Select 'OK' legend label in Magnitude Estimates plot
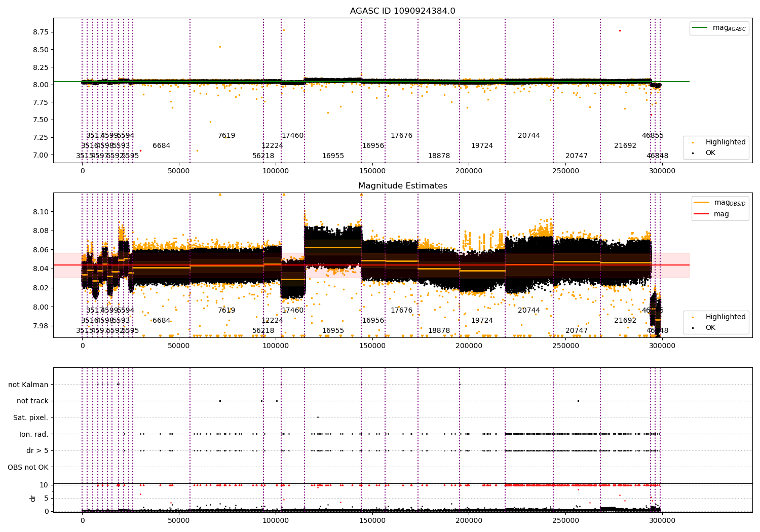Viewport: 760px width, 532px height. (710, 328)
